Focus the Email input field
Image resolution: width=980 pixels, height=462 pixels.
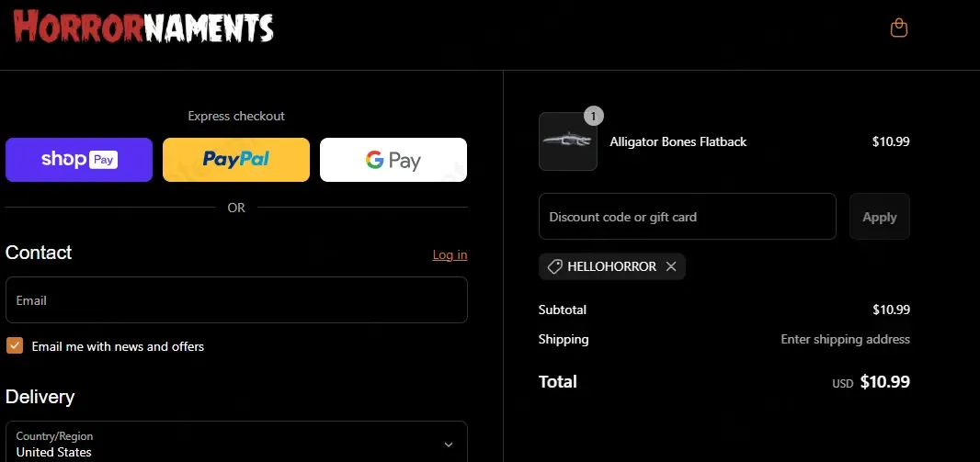click(x=236, y=299)
